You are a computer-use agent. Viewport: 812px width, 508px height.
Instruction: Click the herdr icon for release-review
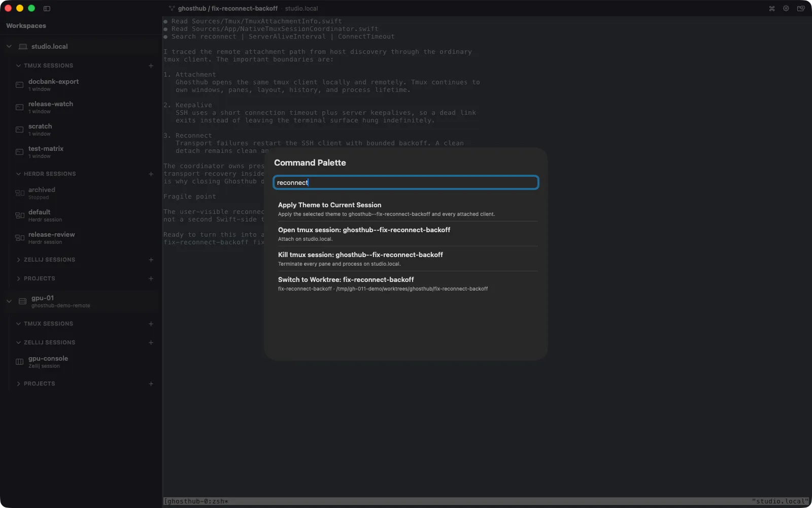20,238
